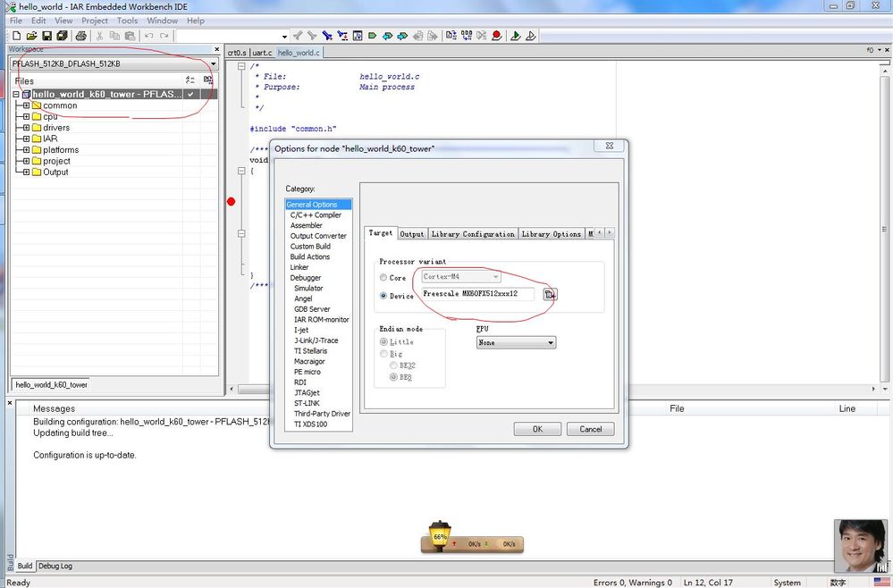Click the Find toolbar icon
Image resolution: width=893 pixels, height=588 pixels.
(327, 36)
